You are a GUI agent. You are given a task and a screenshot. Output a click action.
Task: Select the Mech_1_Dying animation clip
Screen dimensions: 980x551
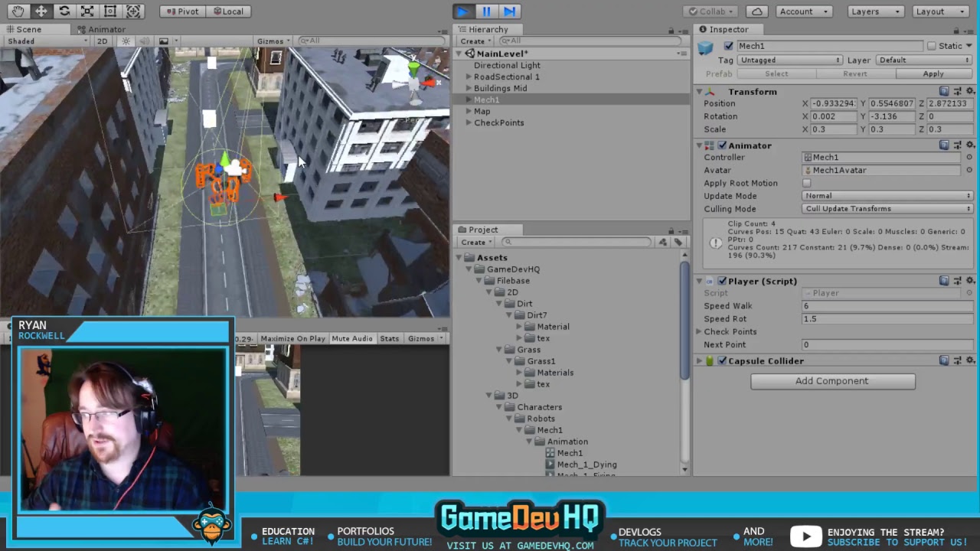[x=586, y=465]
